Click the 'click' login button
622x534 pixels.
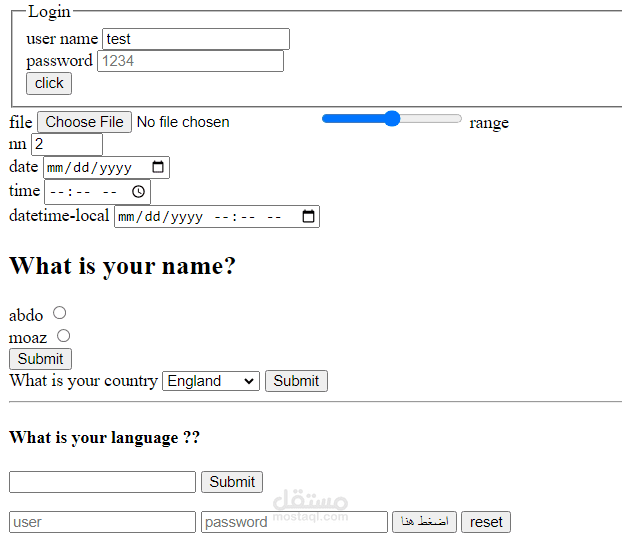tap(49, 83)
